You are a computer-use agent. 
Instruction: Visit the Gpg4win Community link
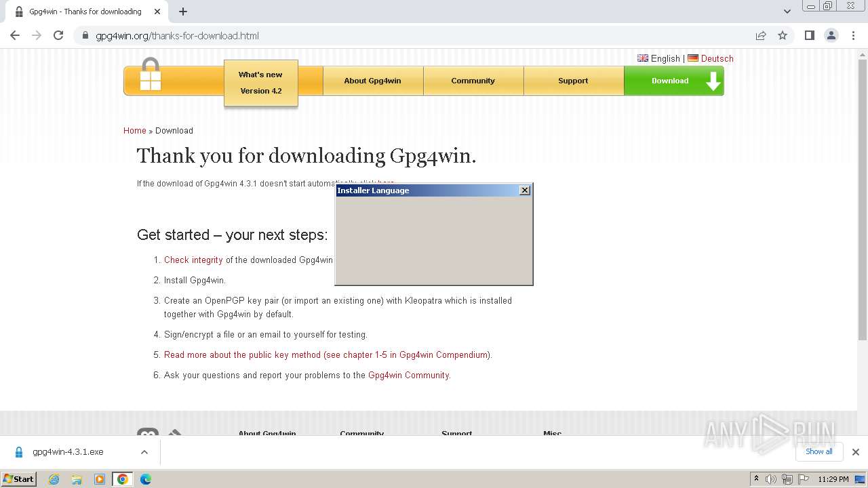click(x=408, y=375)
